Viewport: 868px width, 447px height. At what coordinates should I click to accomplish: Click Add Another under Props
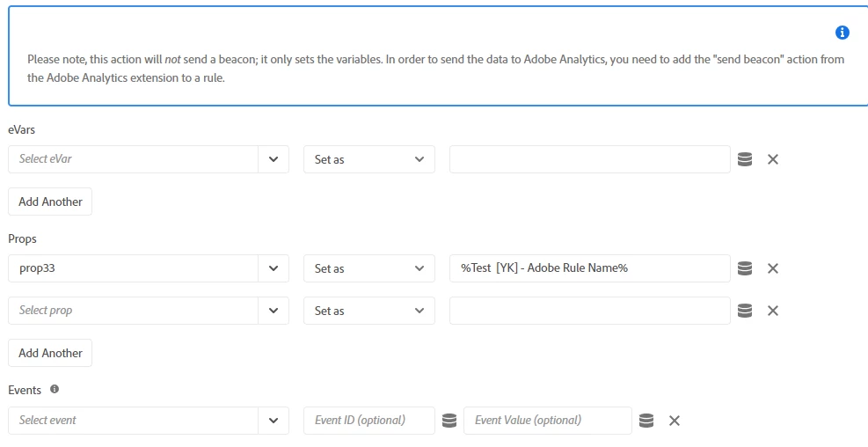coord(50,353)
